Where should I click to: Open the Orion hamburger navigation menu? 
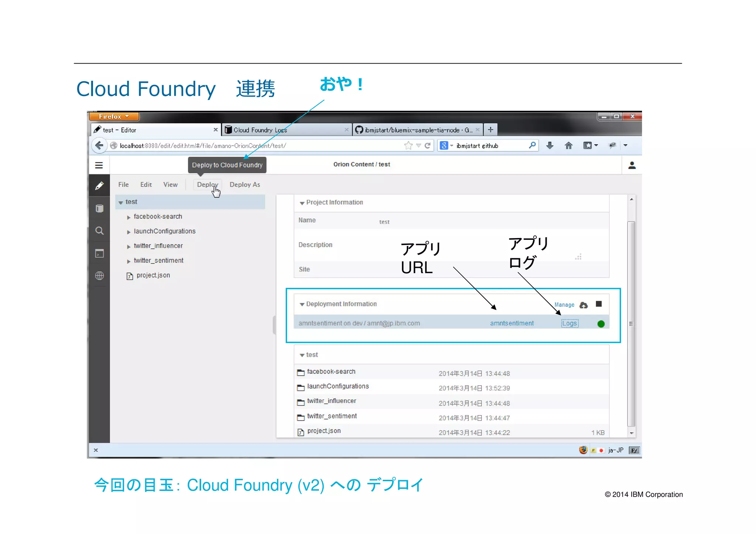99,165
